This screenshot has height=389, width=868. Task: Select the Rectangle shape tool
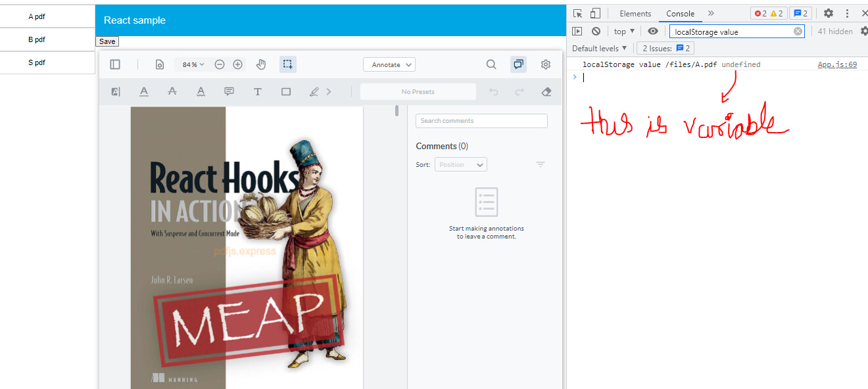(x=286, y=92)
